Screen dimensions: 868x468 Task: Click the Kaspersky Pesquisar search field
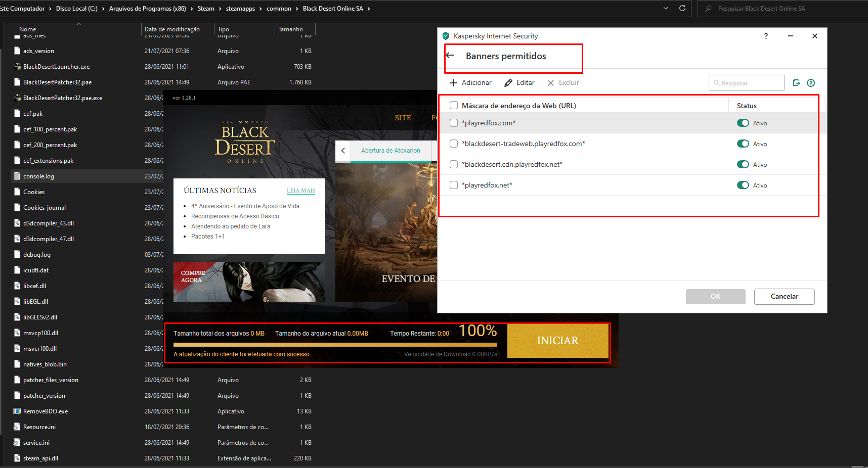coord(746,83)
